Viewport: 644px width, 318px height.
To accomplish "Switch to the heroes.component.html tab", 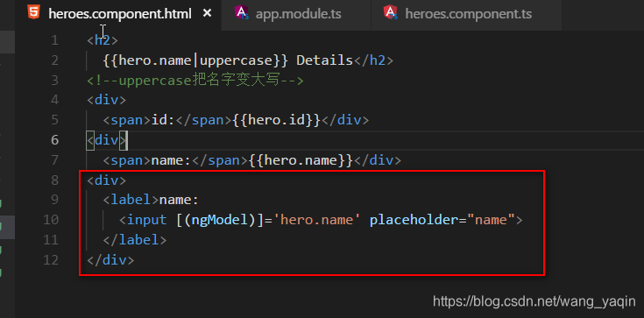I will tap(119, 14).
